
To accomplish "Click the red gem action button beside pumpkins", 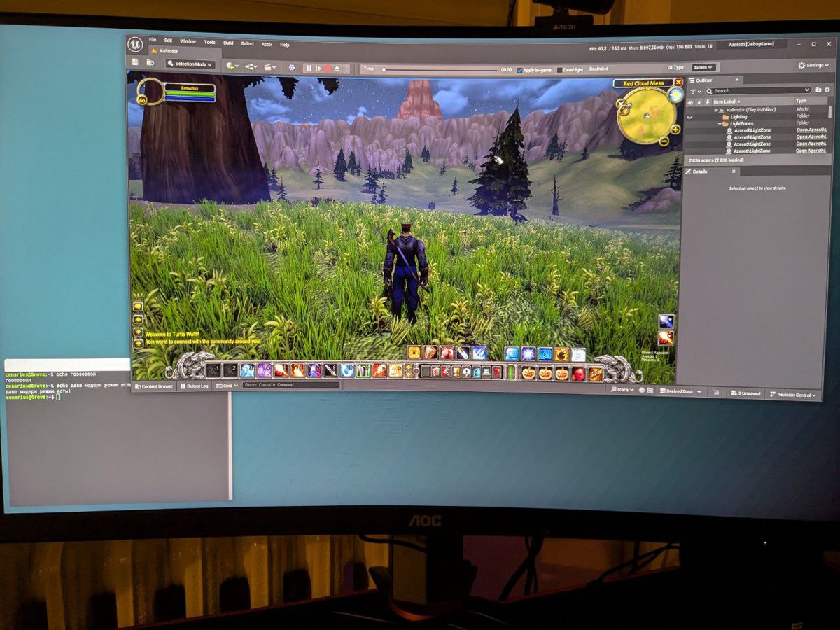I will tap(579, 374).
